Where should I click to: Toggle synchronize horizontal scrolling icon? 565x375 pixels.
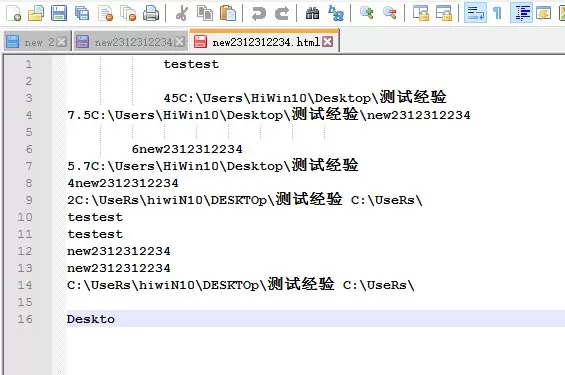(444, 13)
